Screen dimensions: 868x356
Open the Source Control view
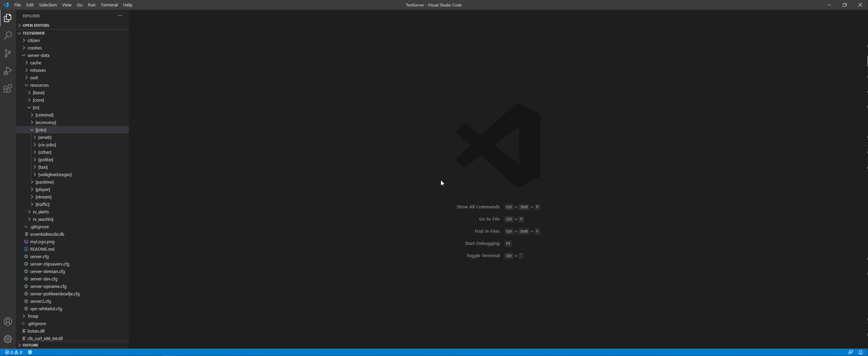coord(8,53)
